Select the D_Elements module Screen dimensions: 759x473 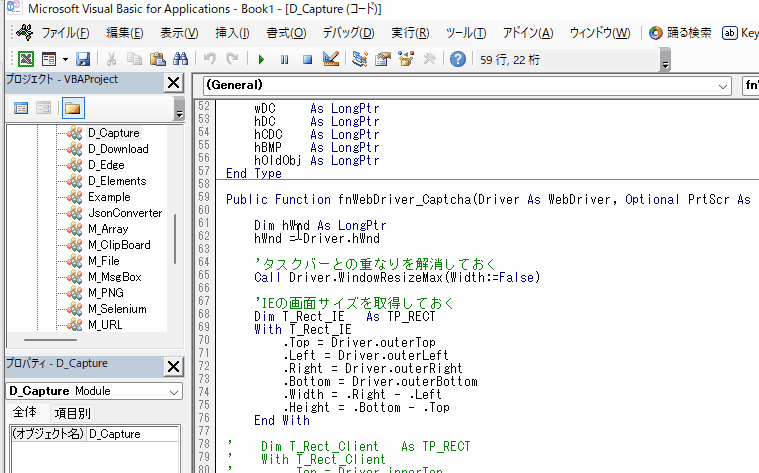coord(117,181)
